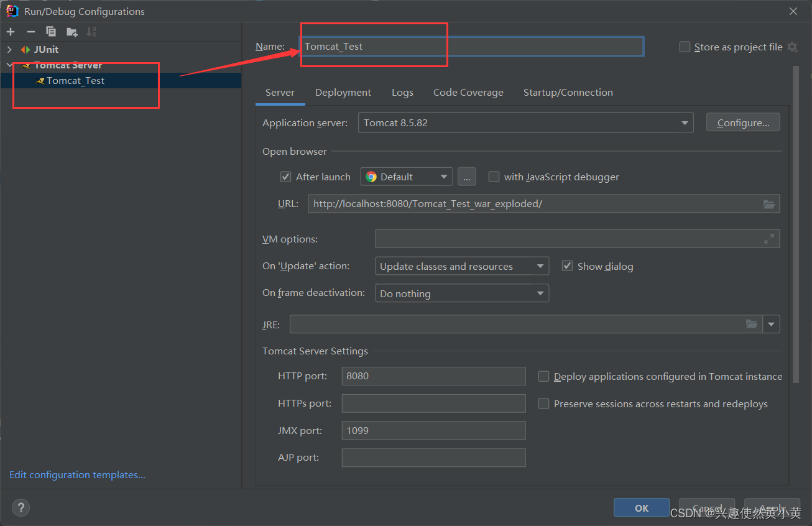Check Deploy applications configured in Tomcat instance

pyautogui.click(x=543, y=376)
